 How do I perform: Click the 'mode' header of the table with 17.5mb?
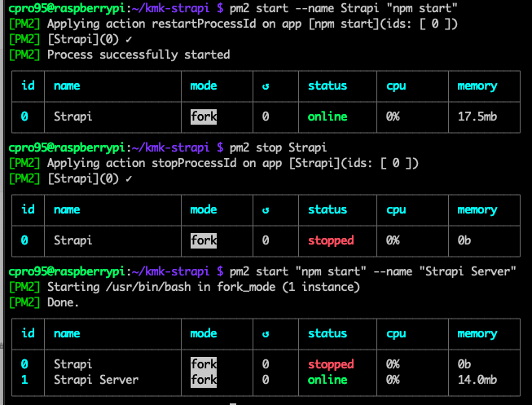tap(203, 86)
